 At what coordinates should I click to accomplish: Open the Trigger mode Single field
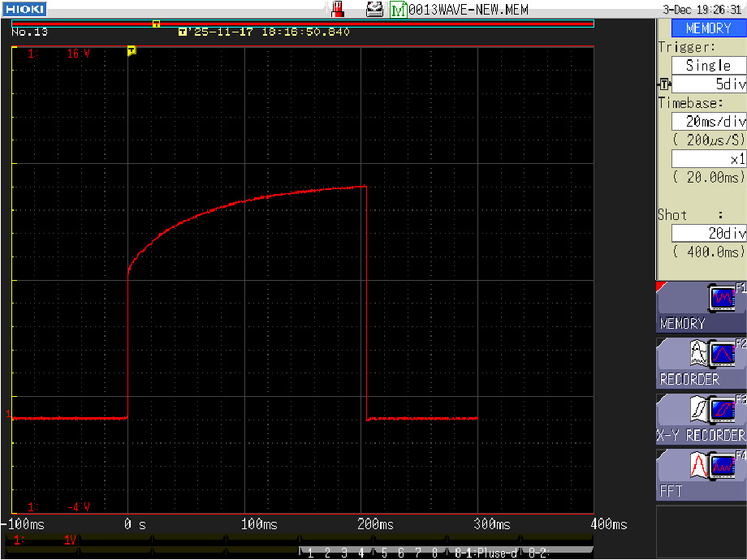click(x=709, y=65)
